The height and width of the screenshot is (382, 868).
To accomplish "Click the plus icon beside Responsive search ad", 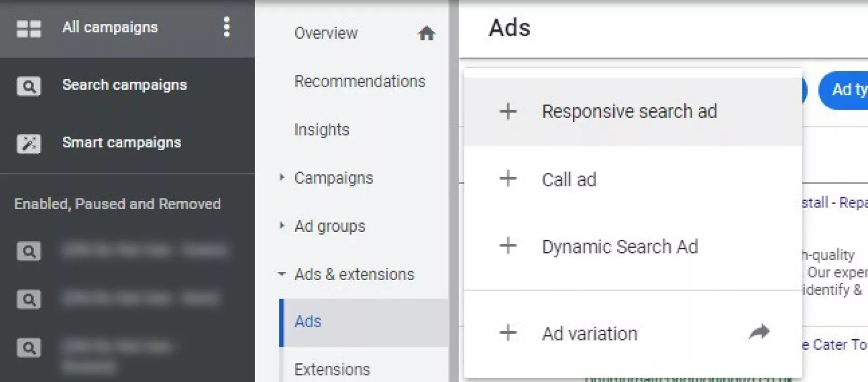I will point(508,112).
